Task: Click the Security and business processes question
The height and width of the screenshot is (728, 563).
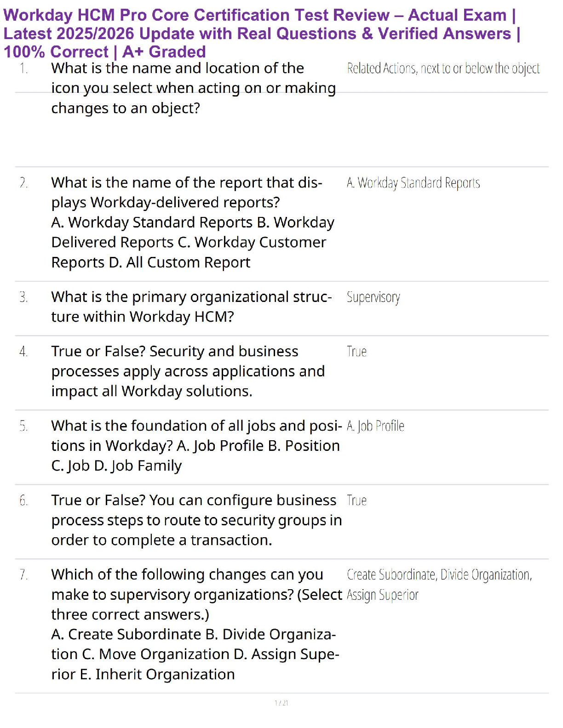Action: [x=188, y=371]
